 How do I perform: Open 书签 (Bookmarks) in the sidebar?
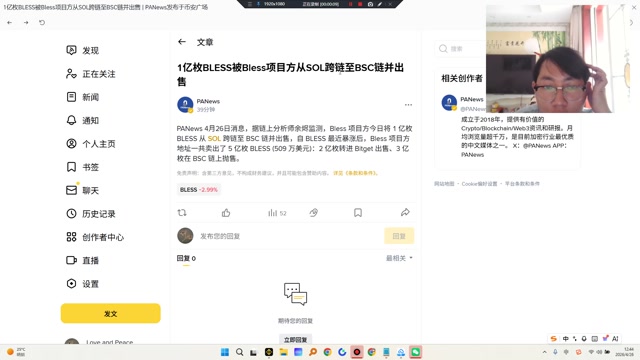pos(83,167)
